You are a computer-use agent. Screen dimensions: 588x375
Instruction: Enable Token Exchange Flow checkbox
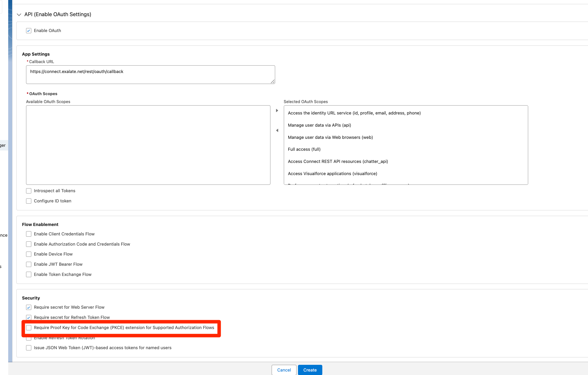tap(29, 274)
